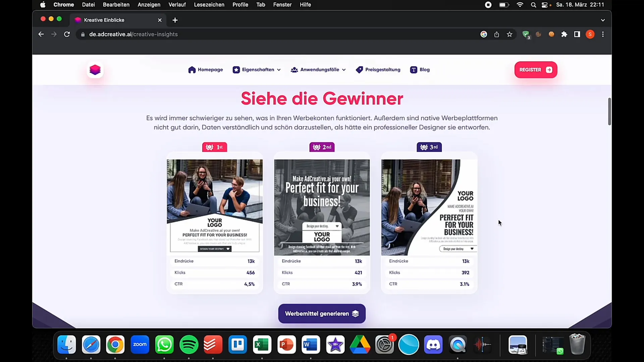Open the Lesezeichen menu
The image size is (644, 362).
209,5
